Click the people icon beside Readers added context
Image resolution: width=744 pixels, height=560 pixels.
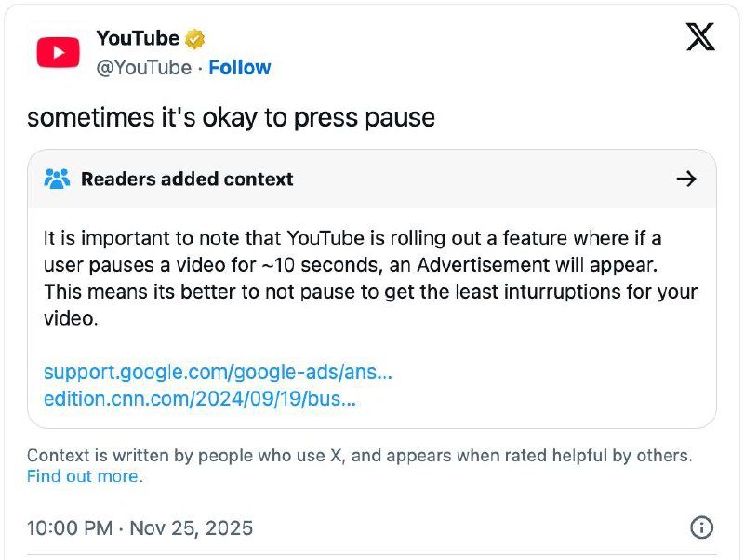(x=57, y=179)
